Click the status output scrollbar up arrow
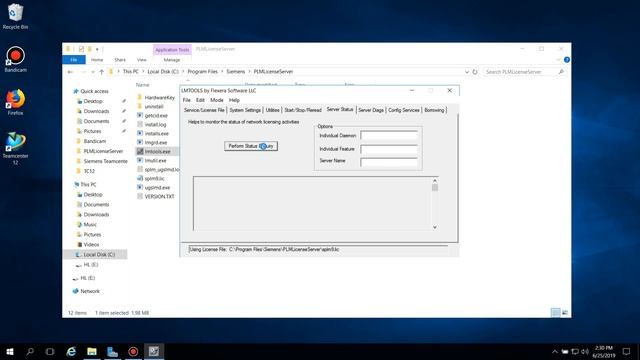The image size is (640, 360). click(x=435, y=180)
